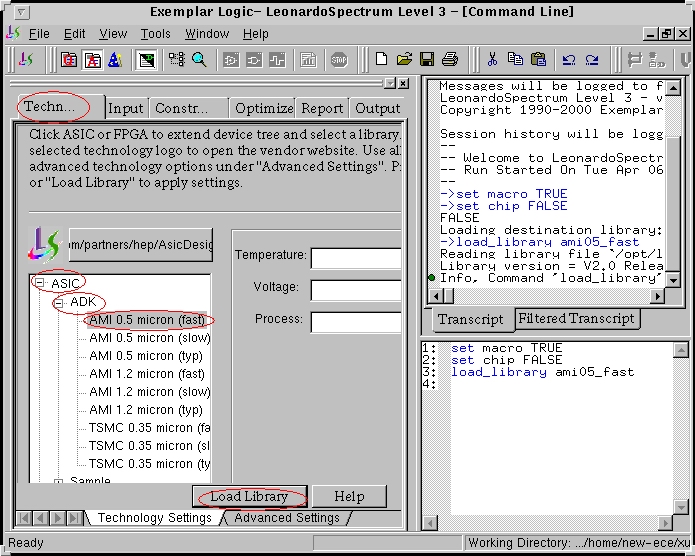Switch to the Filtered Transcript tab
695x556 pixels.
click(x=577, y=318)
